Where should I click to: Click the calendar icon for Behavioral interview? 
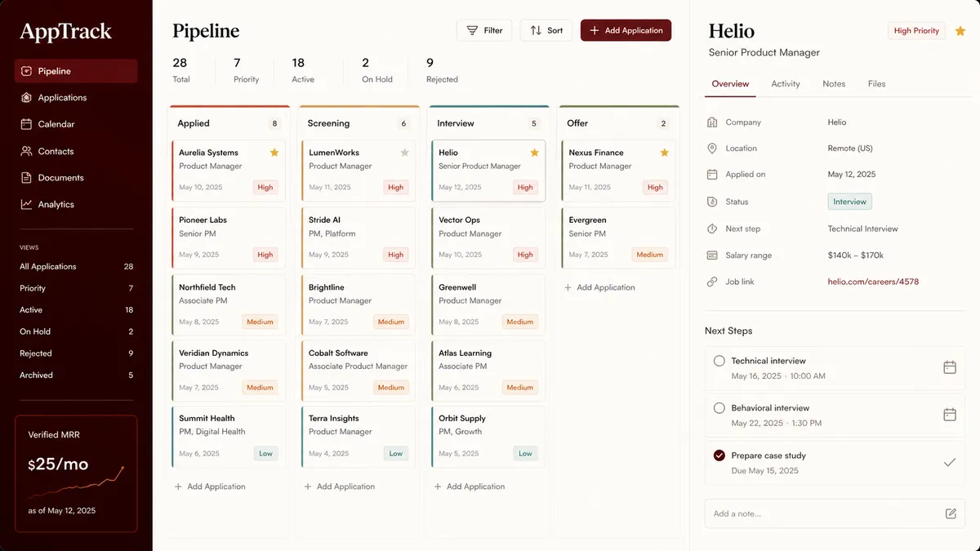(x=950, y=415)
